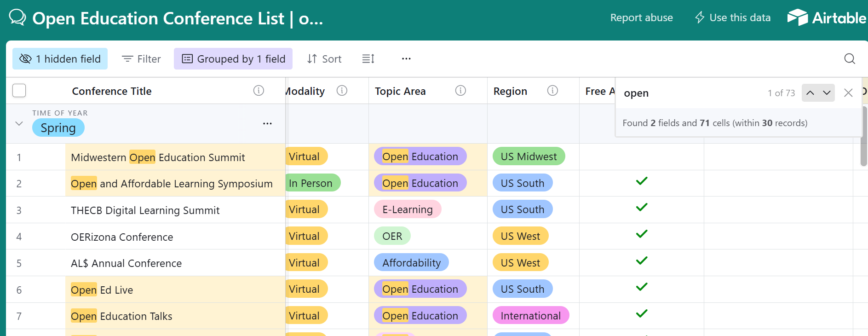Click the search field containing open
This screenshot has width=868, height=336.
tap(690, 93)
